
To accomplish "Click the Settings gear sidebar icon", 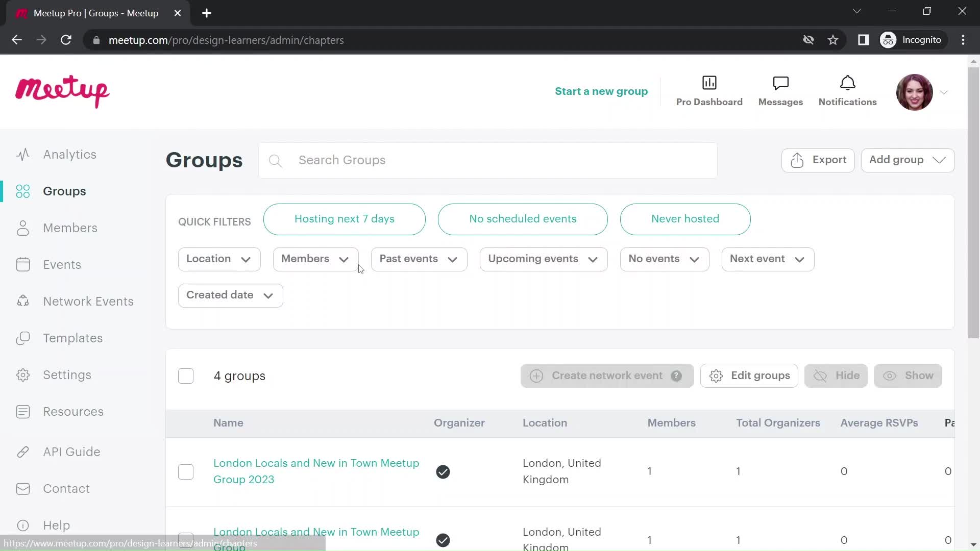I will click(23, 375).
